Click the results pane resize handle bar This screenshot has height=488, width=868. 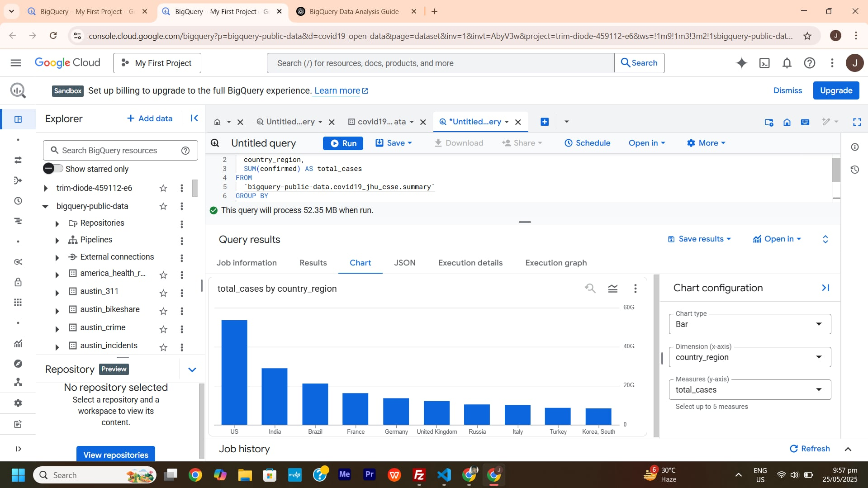[525, 222]
